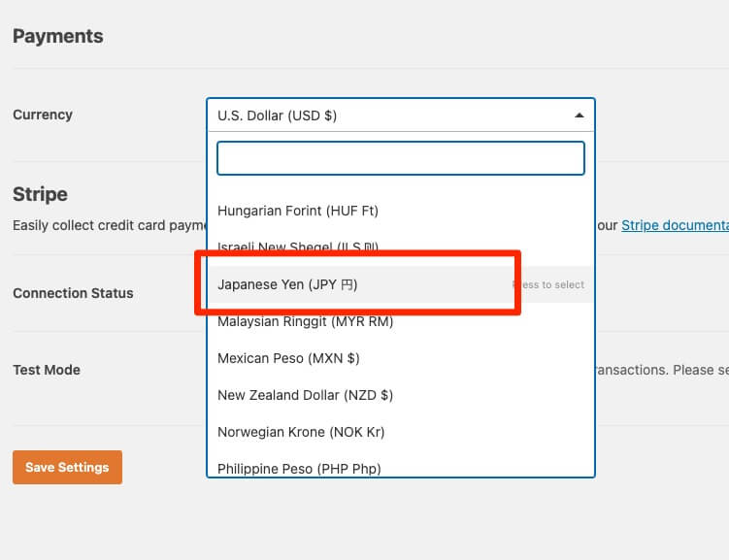Select Norwegian Krone (NOK Kr) option

(401, 432)
